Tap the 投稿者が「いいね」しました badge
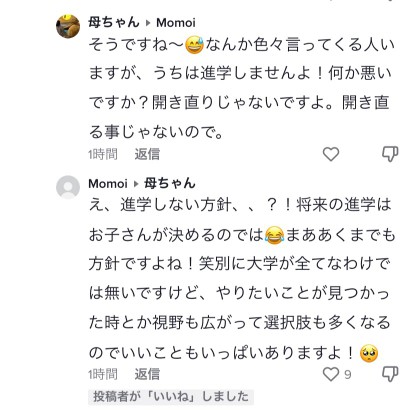The width and height of the screenshot is (414, 411). 171,397
